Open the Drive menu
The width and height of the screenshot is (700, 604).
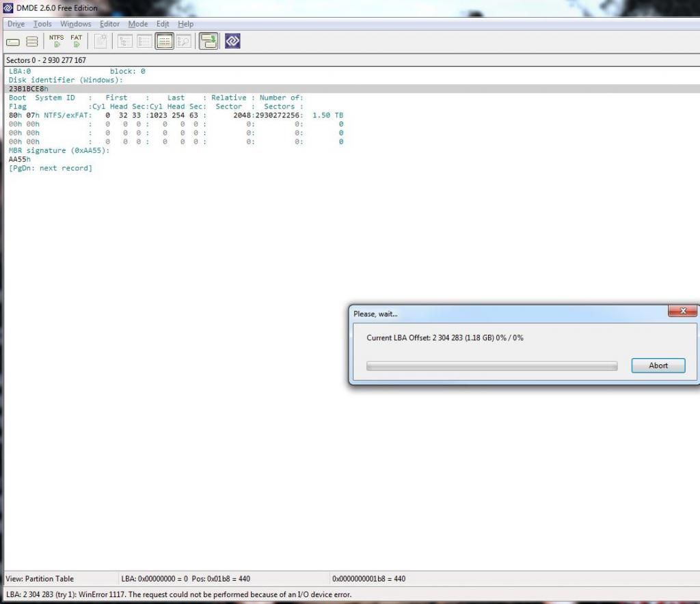[x=16, y=24]
